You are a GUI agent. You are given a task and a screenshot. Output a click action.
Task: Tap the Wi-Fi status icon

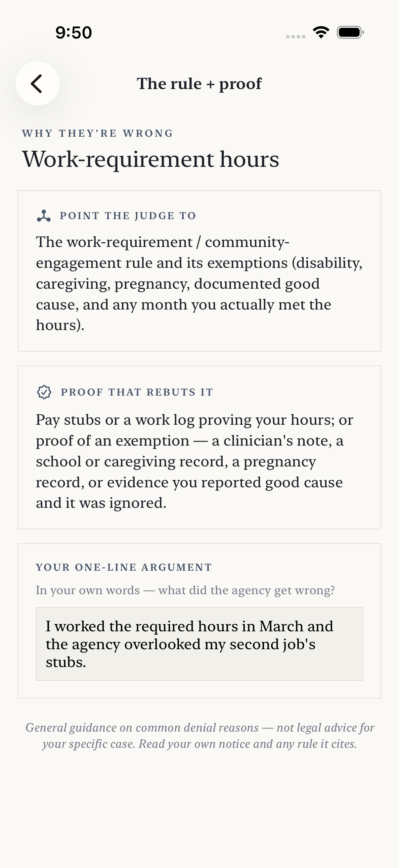(321, 32)
